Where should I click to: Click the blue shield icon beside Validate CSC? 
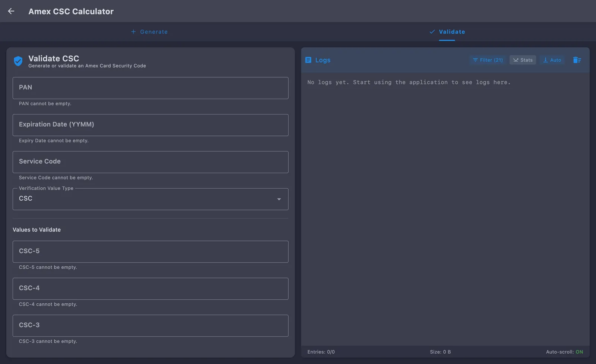pyautogui.click(x=18, y=61)
